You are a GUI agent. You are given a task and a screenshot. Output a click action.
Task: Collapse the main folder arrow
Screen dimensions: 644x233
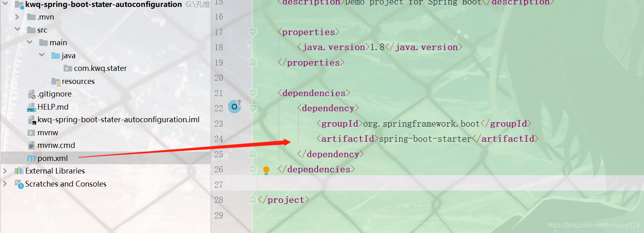[30, 42]
